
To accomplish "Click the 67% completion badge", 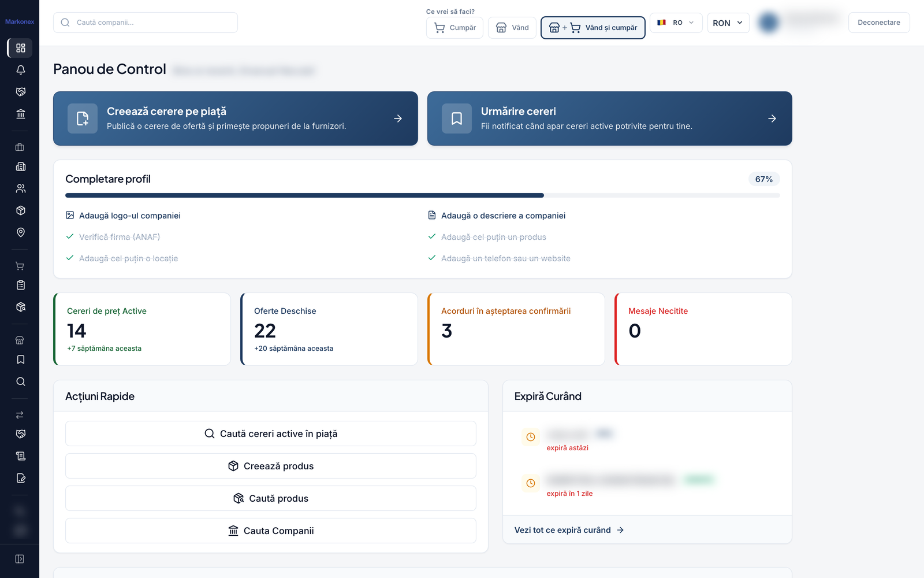I will pos(764,179).
